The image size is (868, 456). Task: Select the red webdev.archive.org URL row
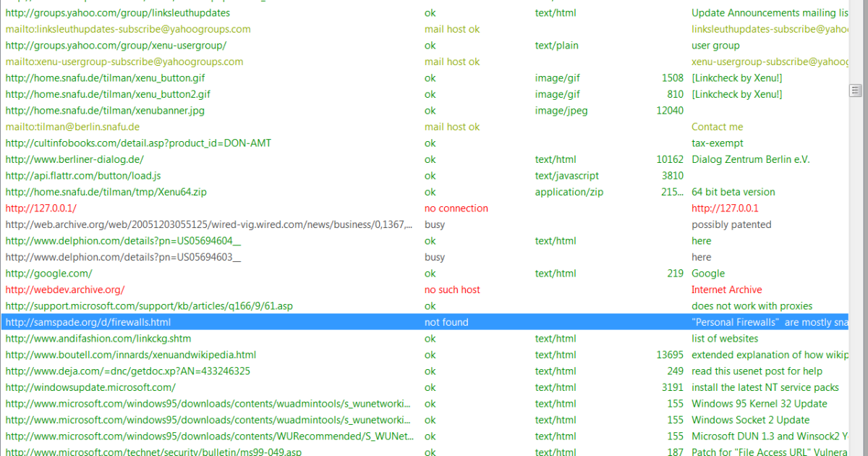65,290
